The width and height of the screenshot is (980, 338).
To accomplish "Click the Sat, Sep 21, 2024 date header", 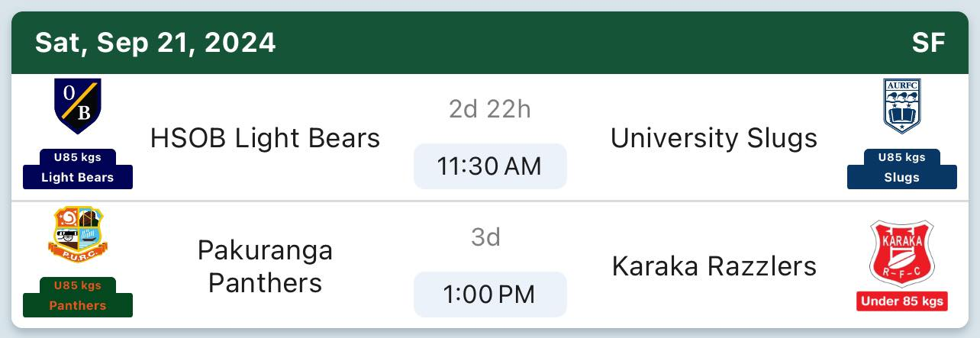I will point(155,43).
